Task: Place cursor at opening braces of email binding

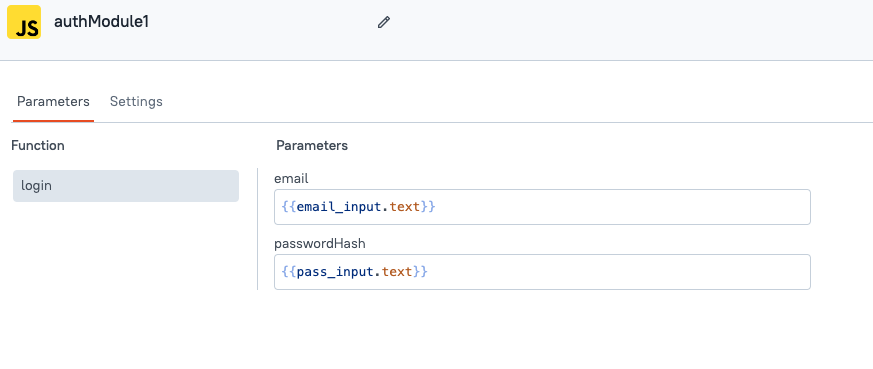Action: [x=290, y=207]
